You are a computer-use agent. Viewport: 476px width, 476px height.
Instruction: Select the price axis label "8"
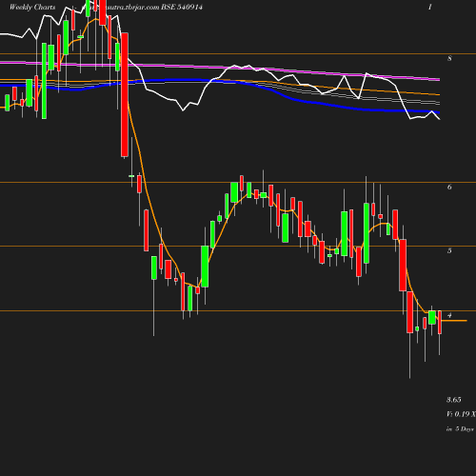tap(449, 58)
